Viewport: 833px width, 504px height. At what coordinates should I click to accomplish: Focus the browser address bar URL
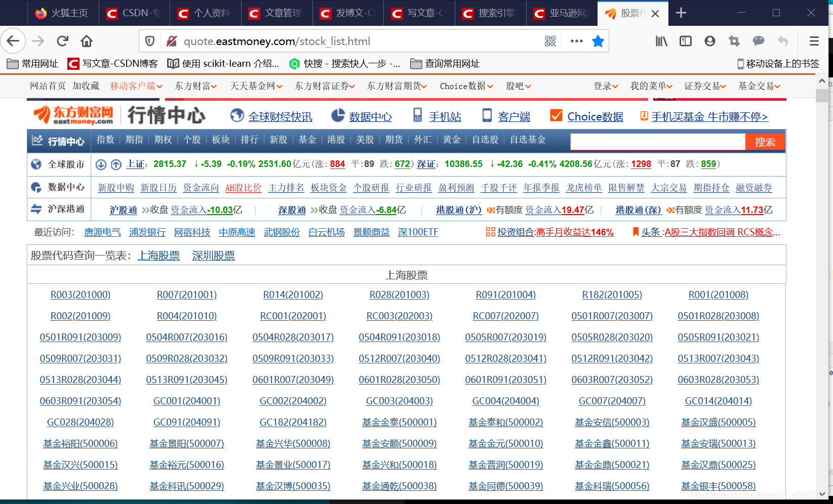[x=277, y=41]
